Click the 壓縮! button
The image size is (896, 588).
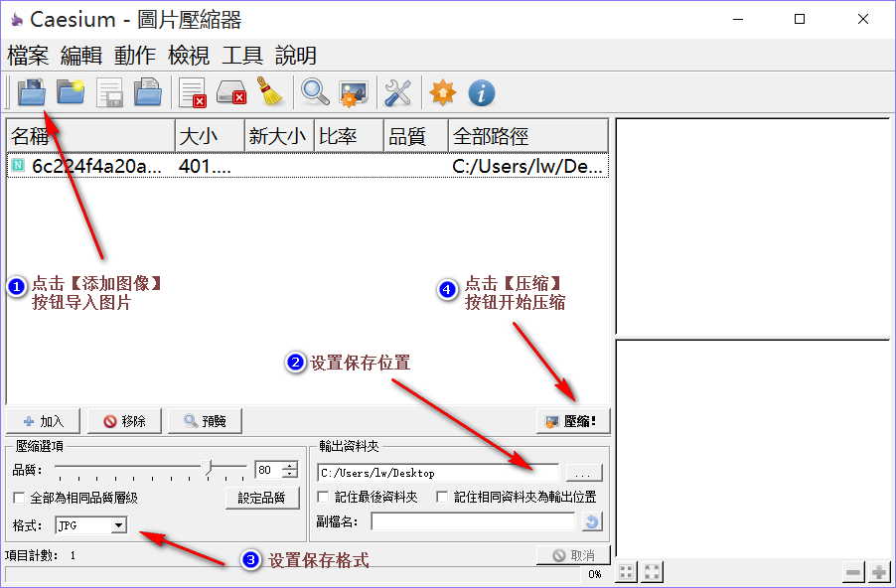click(x=573, y=421)
